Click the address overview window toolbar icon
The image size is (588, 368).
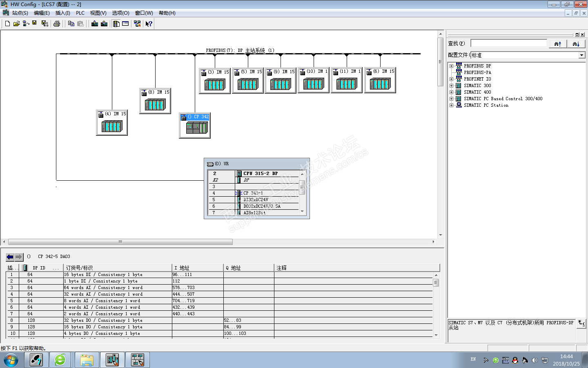pos(125,24)
